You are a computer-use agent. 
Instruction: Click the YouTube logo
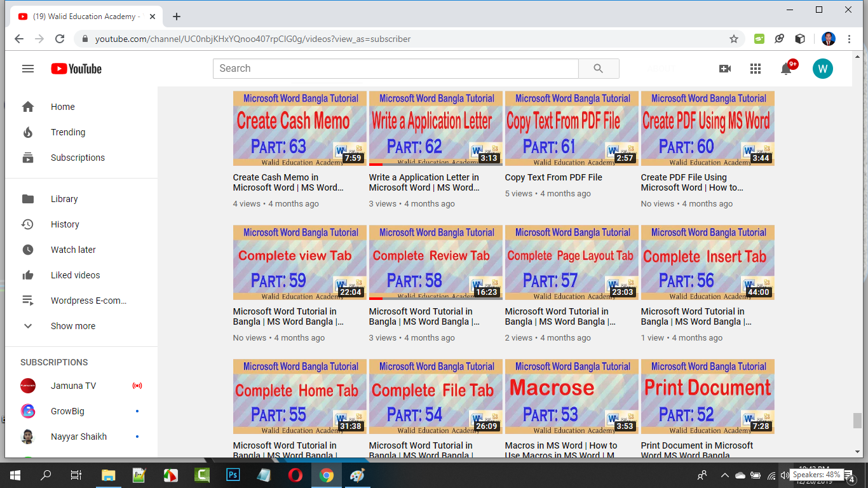[x=76, y=69]
